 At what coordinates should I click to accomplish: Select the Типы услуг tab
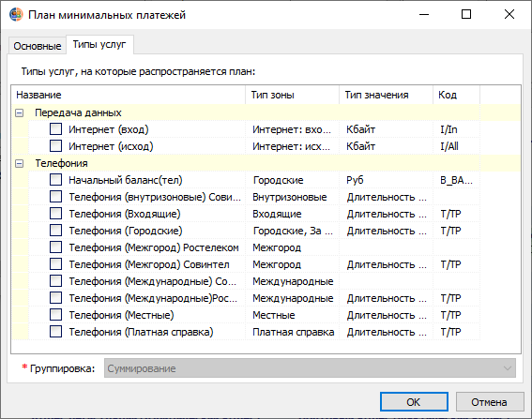click(x=99, y=44)
